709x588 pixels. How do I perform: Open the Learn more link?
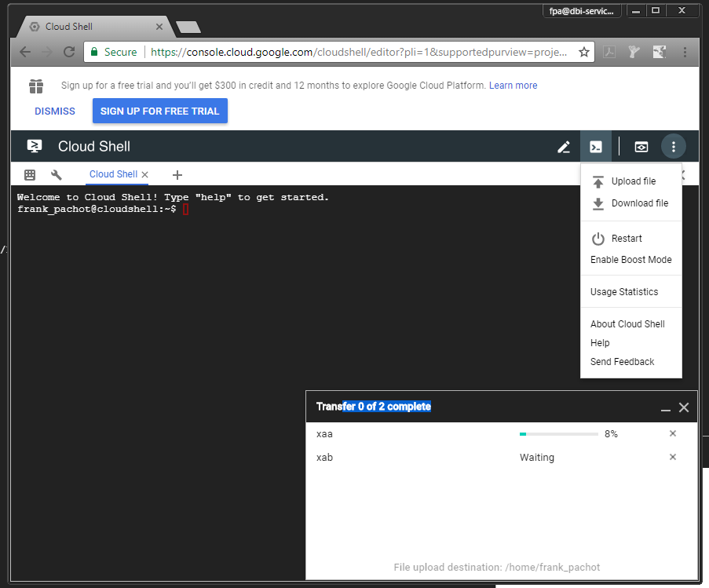pyautogui.click(x=513, y=86)
